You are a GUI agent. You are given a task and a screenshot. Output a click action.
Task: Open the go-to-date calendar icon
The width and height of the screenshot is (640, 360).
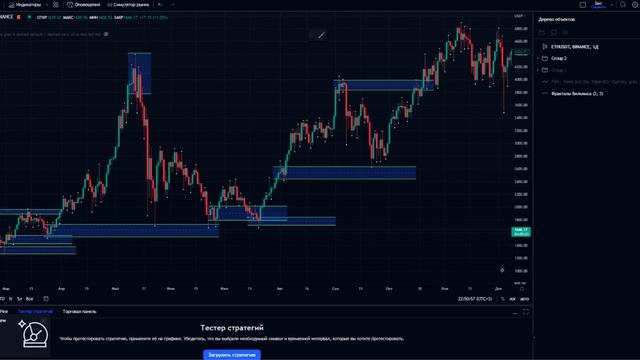(x=46, y=299)
